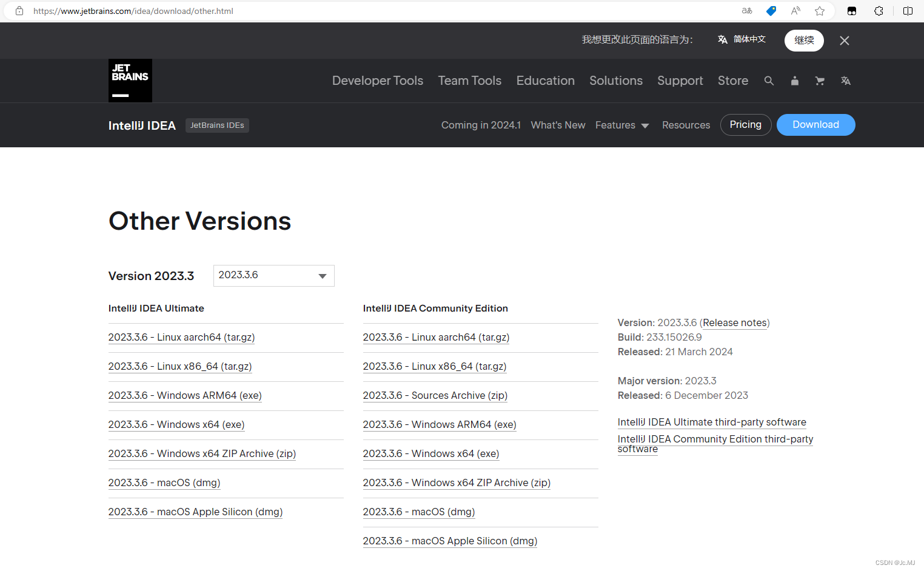The width and height of the screenshot is (924, 571).
Task: Open Resources page
Action: [686, 125]
